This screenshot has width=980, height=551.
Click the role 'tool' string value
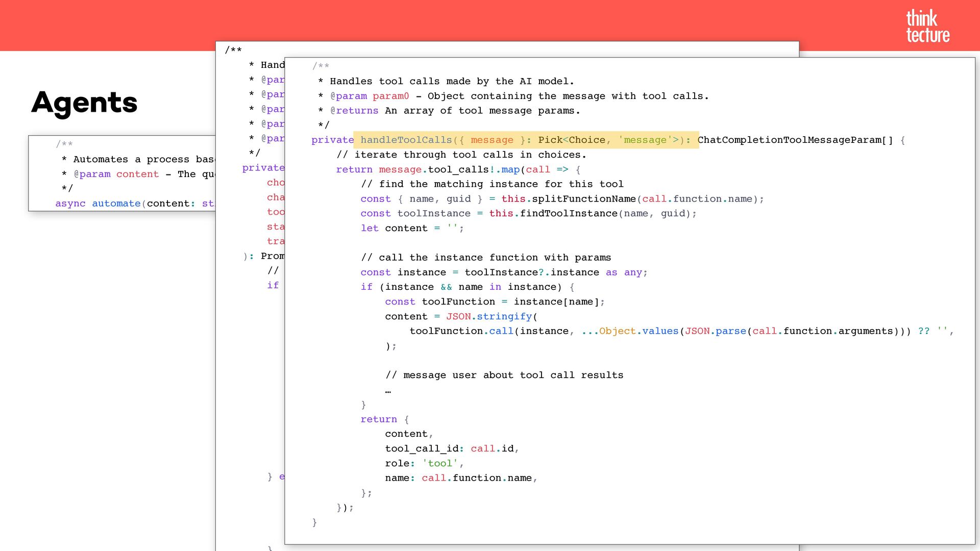pos(440,463)
